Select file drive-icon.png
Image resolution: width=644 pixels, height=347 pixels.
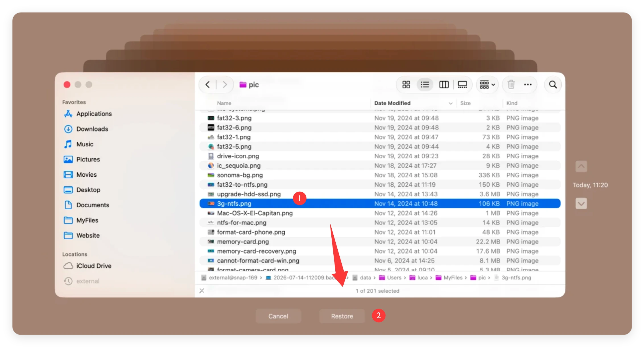pyautogui.click(x=380, y=156)
